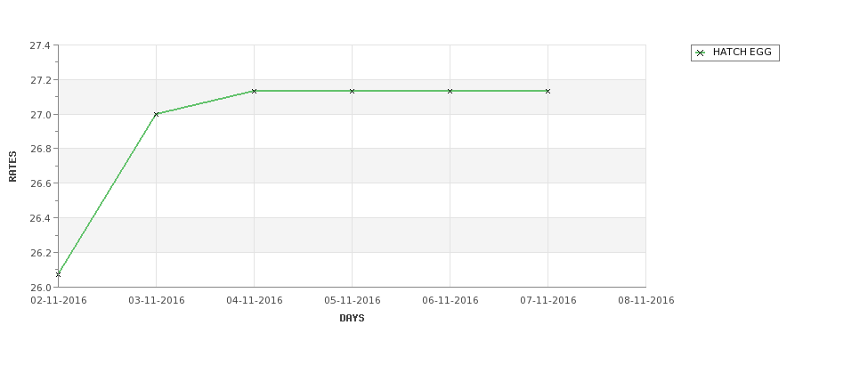
Task: Click the green line between 02-11 and 03-11
Action: [x=107, y=194]
